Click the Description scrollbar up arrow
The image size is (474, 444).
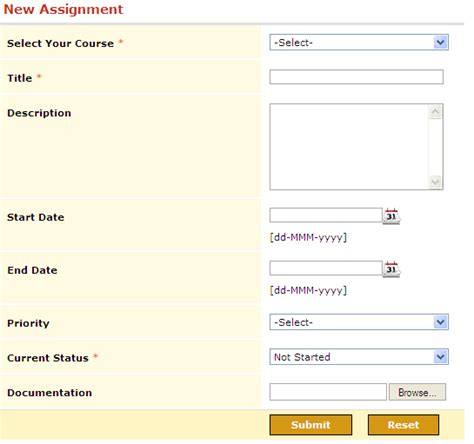[x=435, y=112]
